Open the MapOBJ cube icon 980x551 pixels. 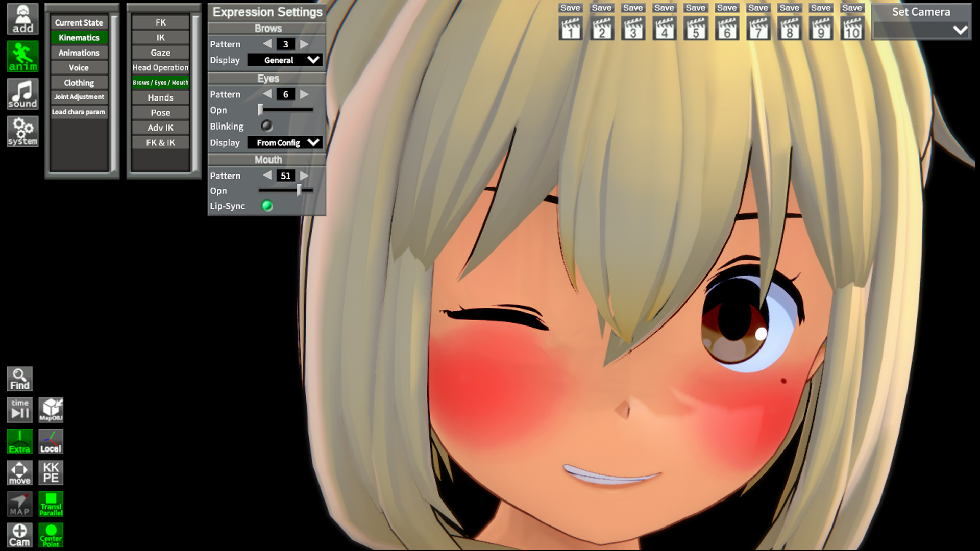point(51,410)
